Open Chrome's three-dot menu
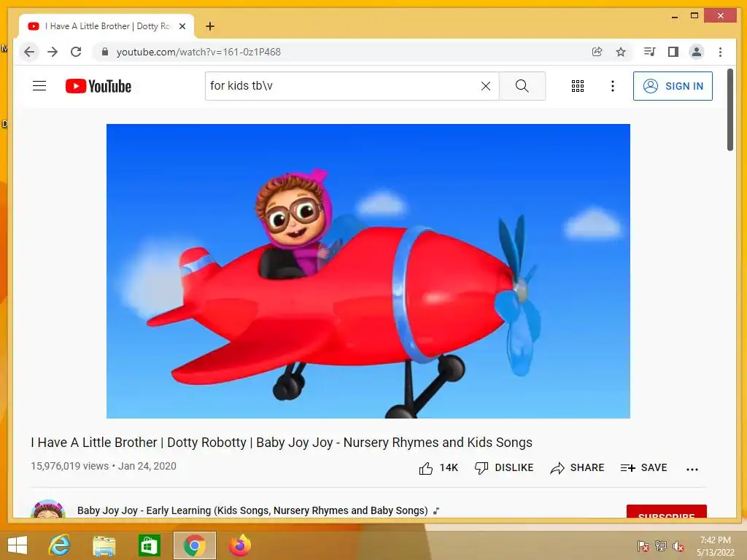 (720, 52)
